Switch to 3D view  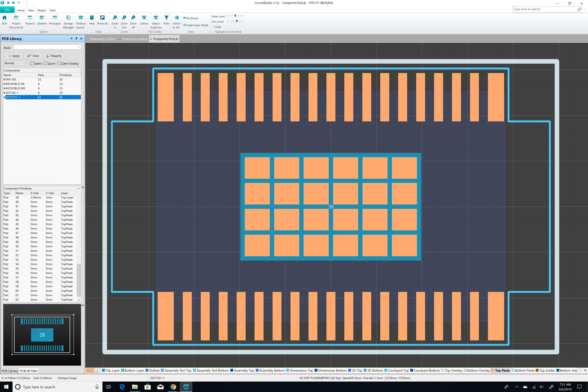point(177,22)
